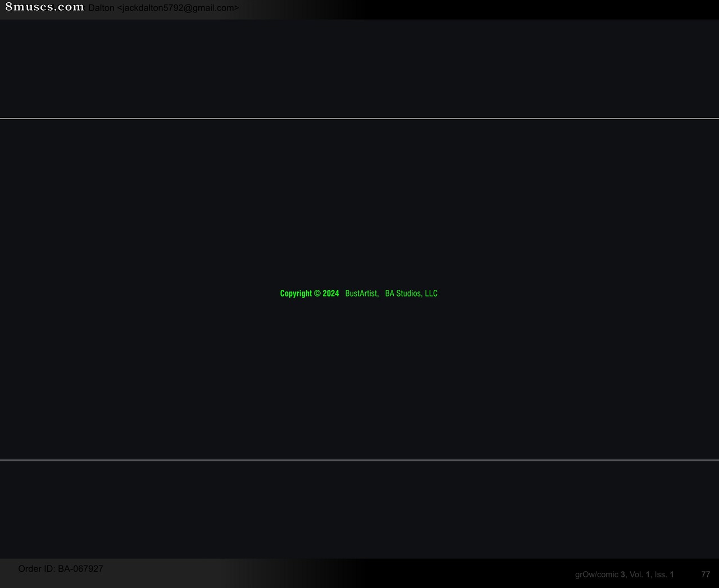Click the 8muses.com watermark logo
The width and height of the screenshot is (719, 588).
[45, 7]
